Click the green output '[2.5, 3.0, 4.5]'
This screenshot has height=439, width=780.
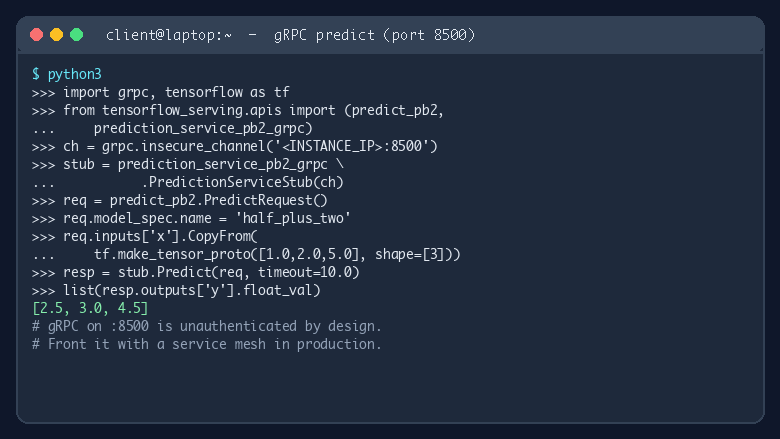(x=90, y=308)
